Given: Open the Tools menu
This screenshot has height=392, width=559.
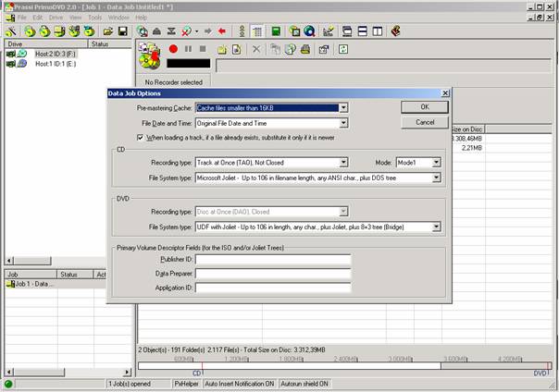Looking at the screenshot, I should click(x=95, y=18).
